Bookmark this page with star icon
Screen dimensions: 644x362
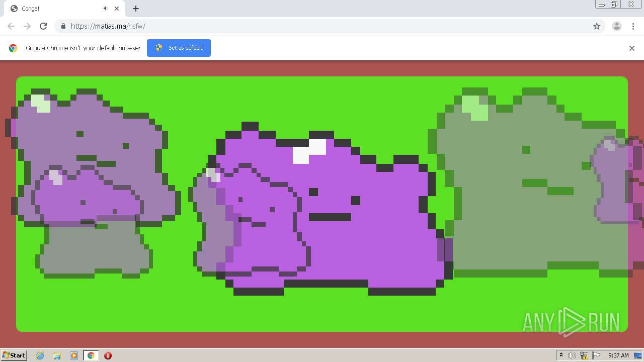click(597, 26)
